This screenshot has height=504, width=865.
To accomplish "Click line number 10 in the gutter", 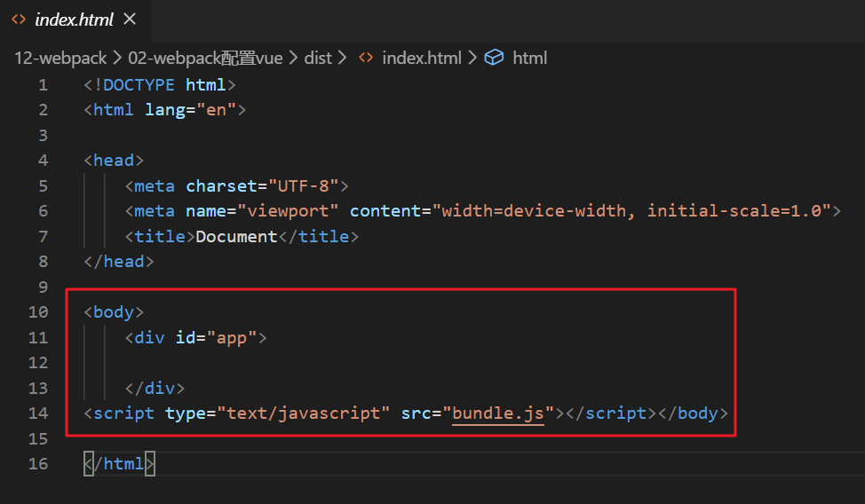I will pyautogui.click(x=38, y=312).
